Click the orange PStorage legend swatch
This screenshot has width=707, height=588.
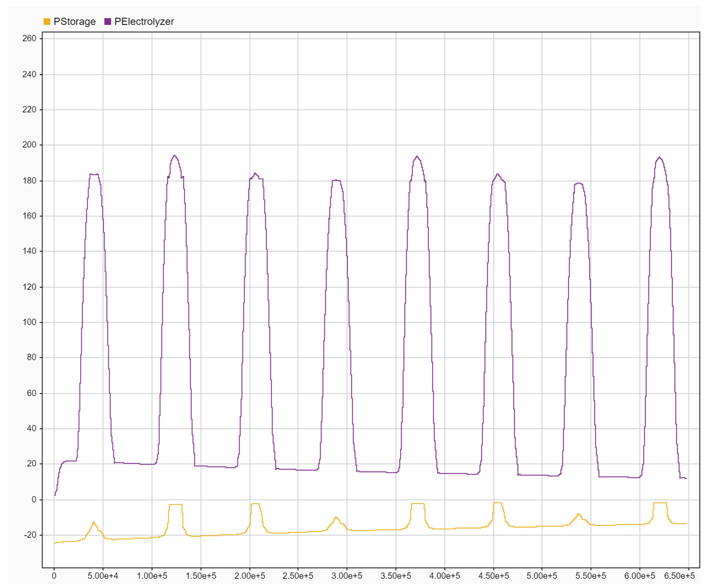click(47, 22)
